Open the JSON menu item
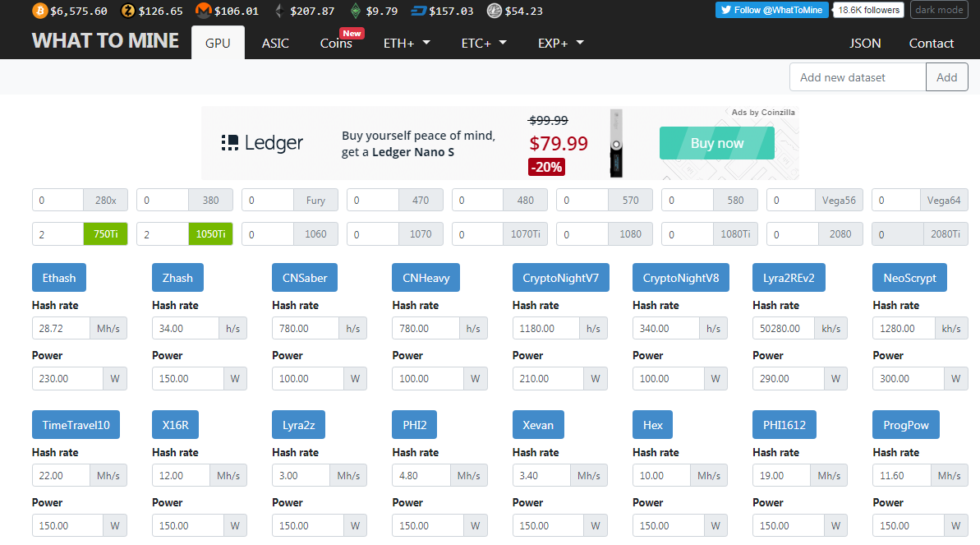 click(x=865, y=44)
